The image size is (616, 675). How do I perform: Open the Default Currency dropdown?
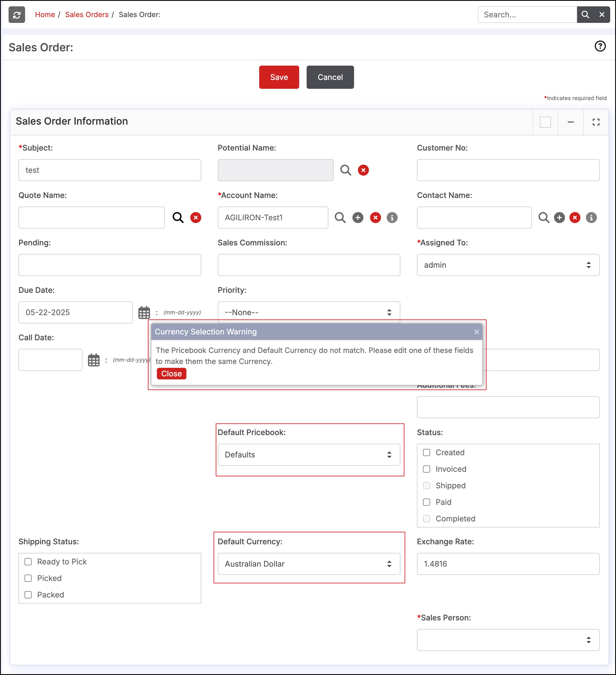pos(309,564)
